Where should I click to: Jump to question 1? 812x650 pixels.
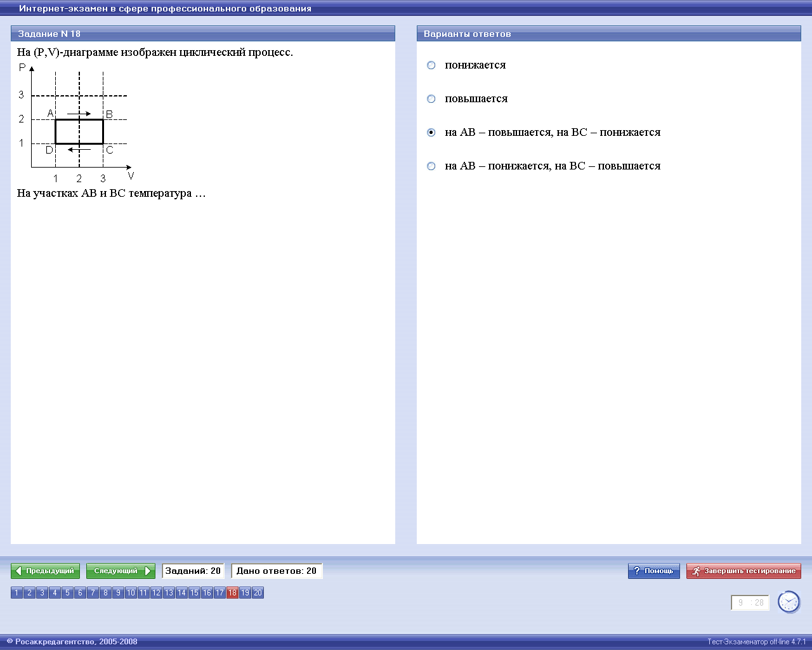pyautogui.click(x=16, y=593)
